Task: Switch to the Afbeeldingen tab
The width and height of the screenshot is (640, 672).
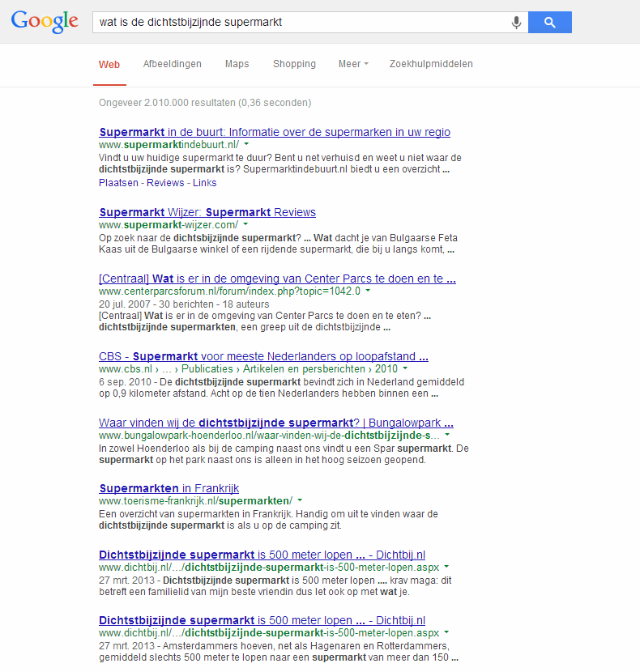Action: click(172, 64)
